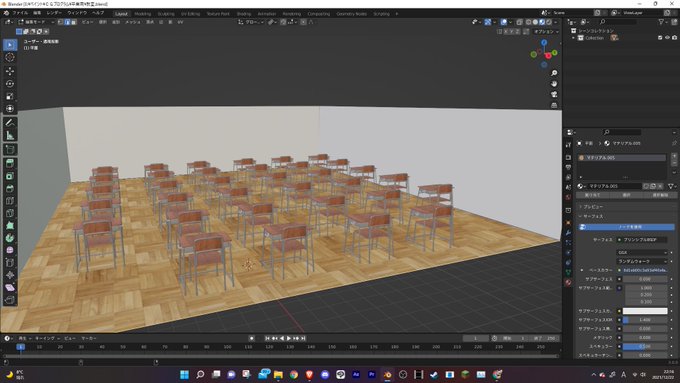Toggle X-ray display in the viewport header
Viewport: 680px width, 383px height.
tap(519, 22)
